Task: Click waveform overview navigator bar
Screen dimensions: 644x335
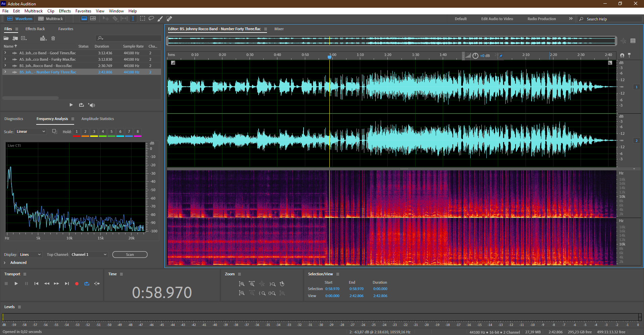Action: point(392,41)
